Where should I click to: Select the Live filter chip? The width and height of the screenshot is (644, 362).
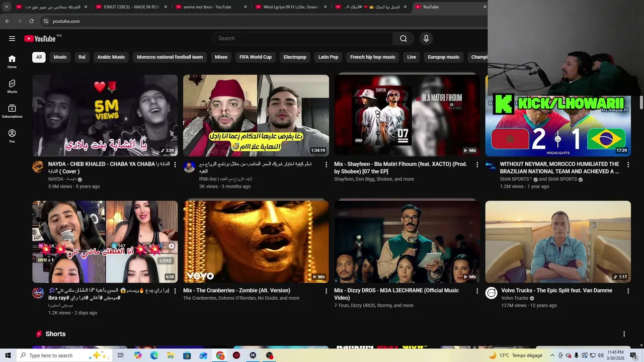coord(412,57)
